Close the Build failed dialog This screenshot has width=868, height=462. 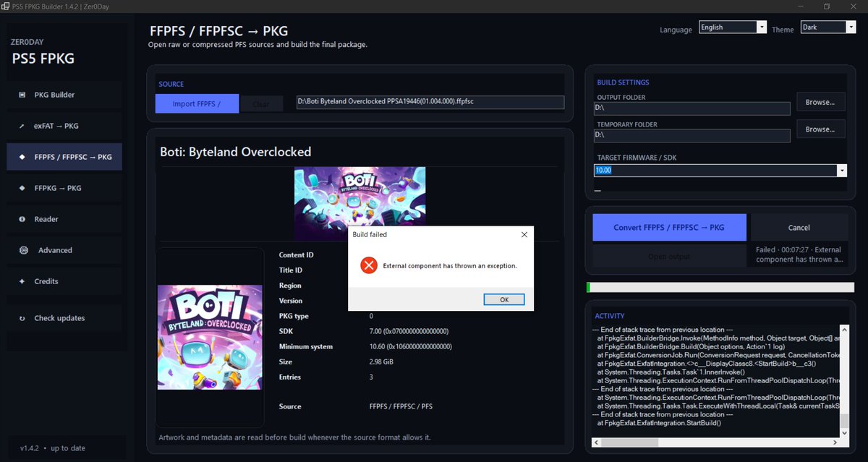pyautogui.click(x=524, y=234)
